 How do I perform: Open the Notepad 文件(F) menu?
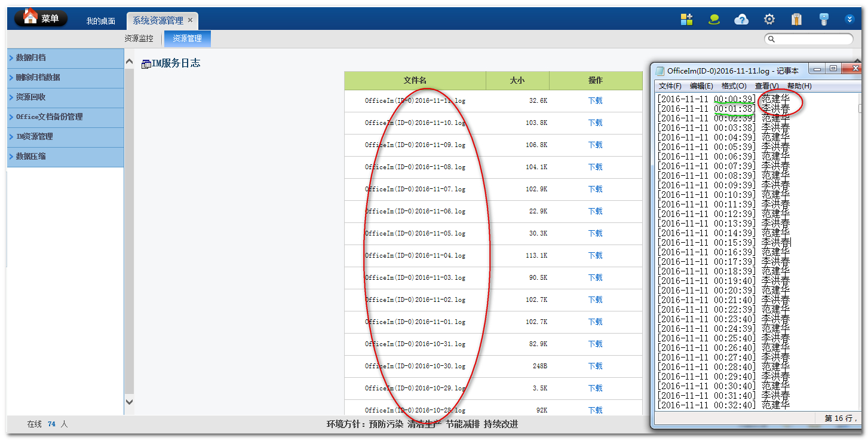[670, 86]
